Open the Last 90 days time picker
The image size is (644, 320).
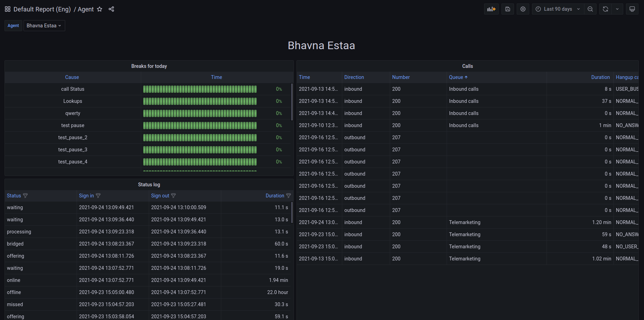[x=558, y=9]
